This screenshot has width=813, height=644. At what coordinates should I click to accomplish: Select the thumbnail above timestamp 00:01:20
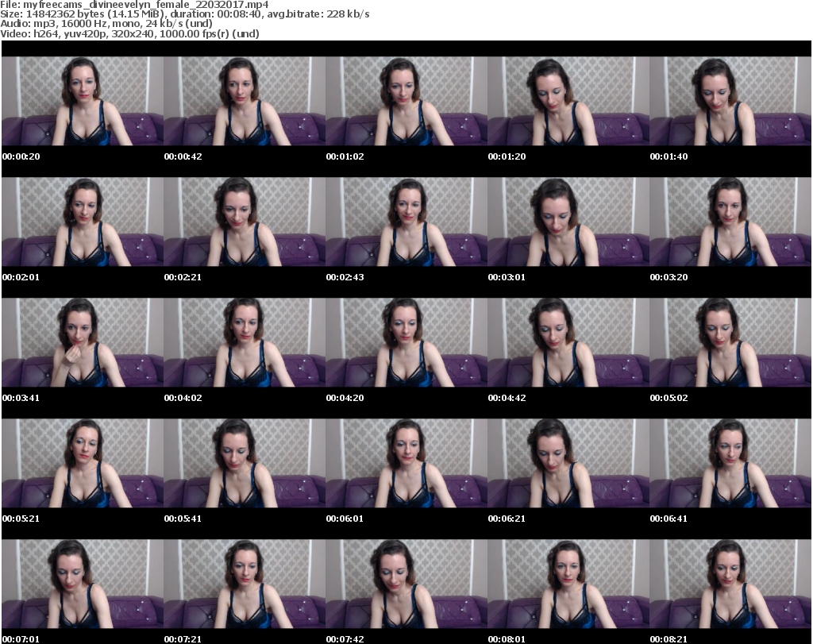pos(568,101)
